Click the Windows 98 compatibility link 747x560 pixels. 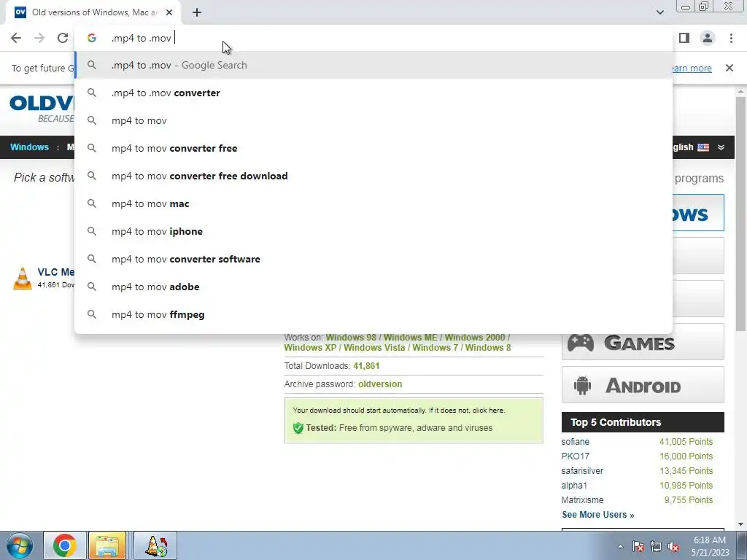coord(351,337)
